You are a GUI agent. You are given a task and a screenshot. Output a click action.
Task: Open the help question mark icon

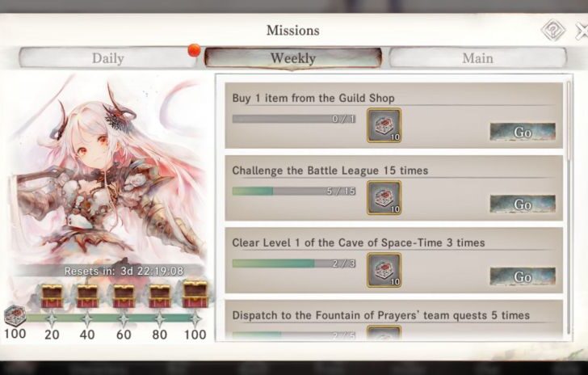pos(553,30)
